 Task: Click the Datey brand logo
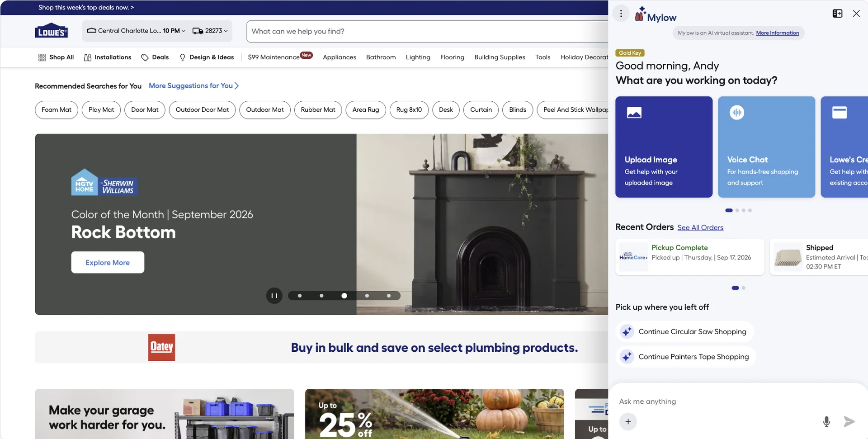click(x=161, y=347)
